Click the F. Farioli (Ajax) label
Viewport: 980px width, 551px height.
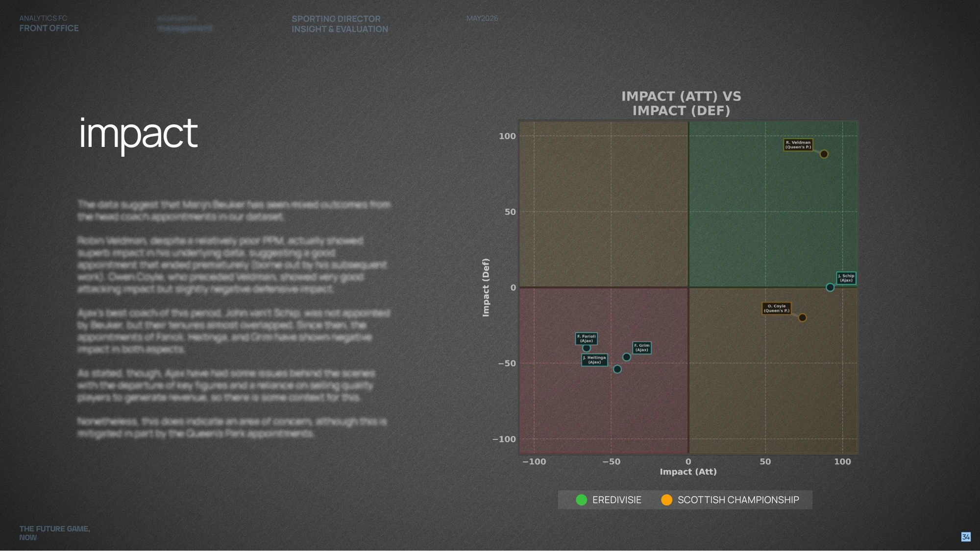pyautogui.click(x=586, y=338)
